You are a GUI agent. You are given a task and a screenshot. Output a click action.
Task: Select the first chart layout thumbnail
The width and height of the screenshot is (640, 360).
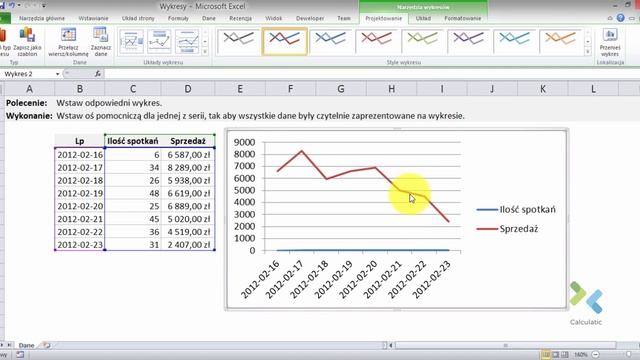[x=131, y=41]
